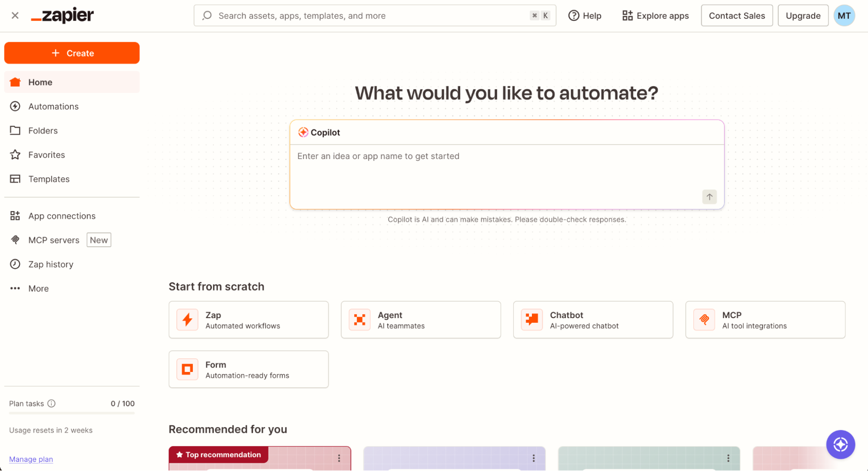This screenshot has width=868, height=471.
Task: Click the MCP servers icon
Action: pyautogui.click(x=15, y=240)
